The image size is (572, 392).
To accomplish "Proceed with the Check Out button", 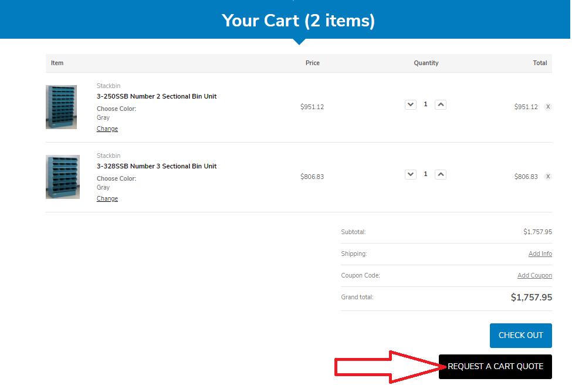I will [520, 336].
